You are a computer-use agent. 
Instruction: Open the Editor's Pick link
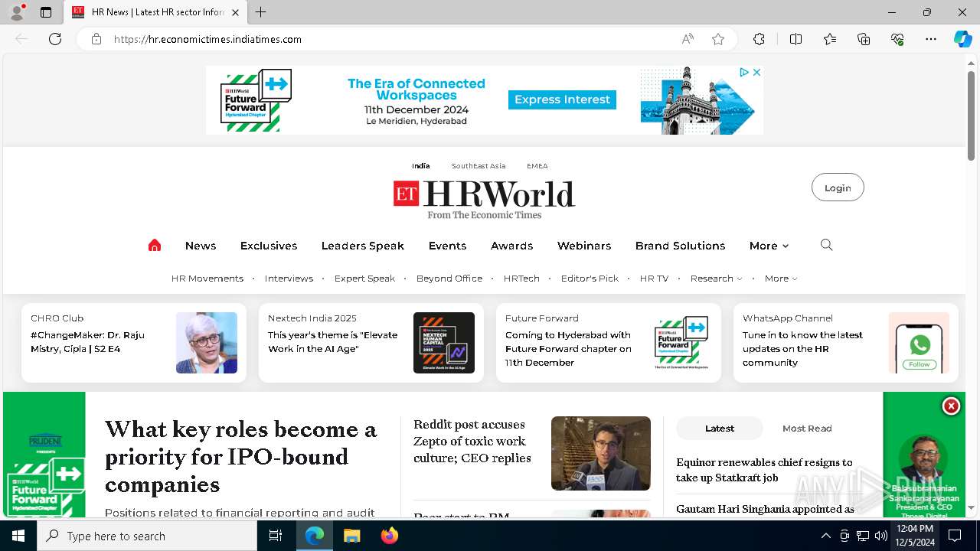[590, 279]
